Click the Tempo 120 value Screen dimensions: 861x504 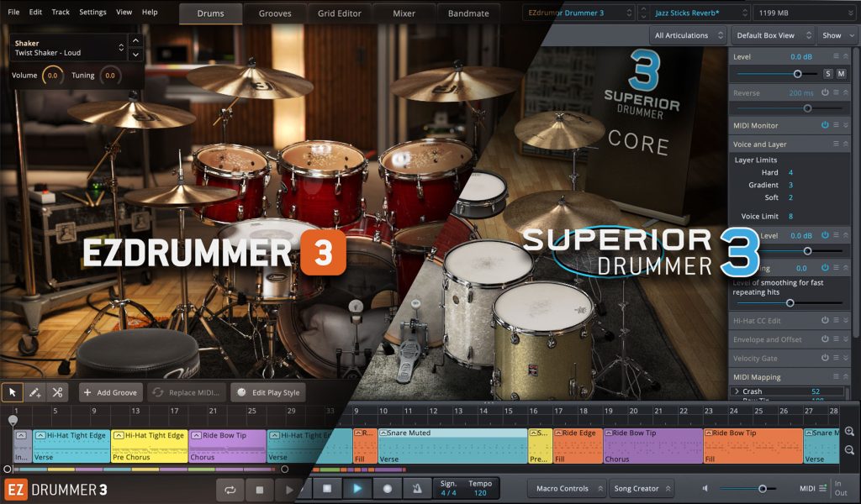pos(480,492)
